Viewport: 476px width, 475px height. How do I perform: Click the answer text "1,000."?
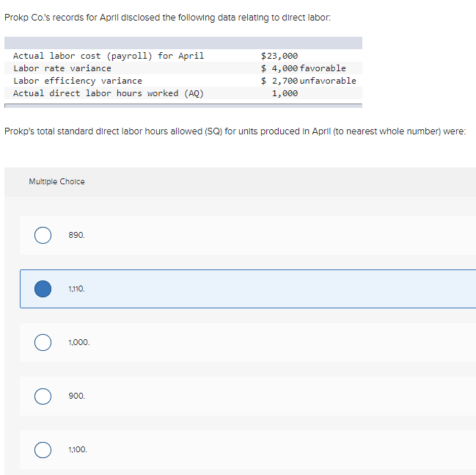click(x=78, y=342)
